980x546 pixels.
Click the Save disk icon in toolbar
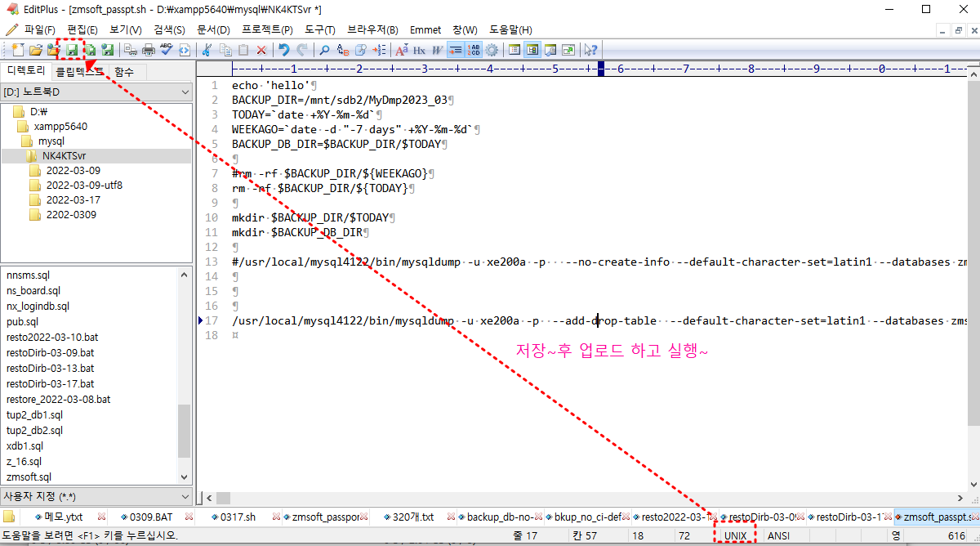point(72,50)
